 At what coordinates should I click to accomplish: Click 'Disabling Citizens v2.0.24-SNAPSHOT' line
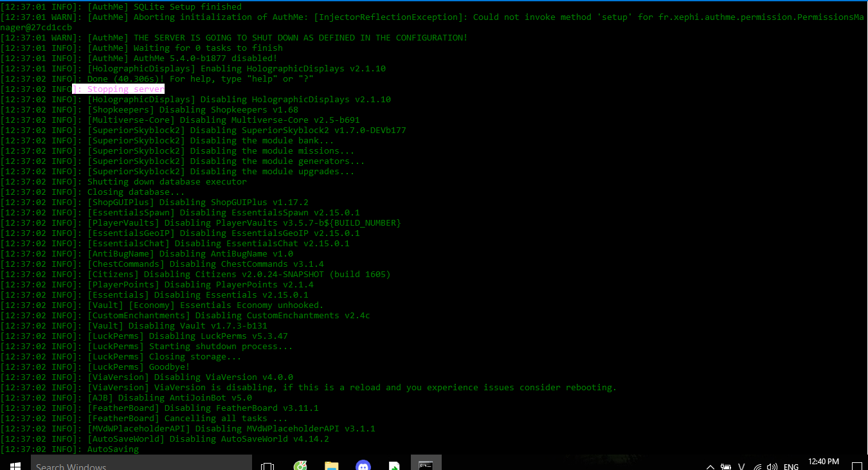point(195,275)
